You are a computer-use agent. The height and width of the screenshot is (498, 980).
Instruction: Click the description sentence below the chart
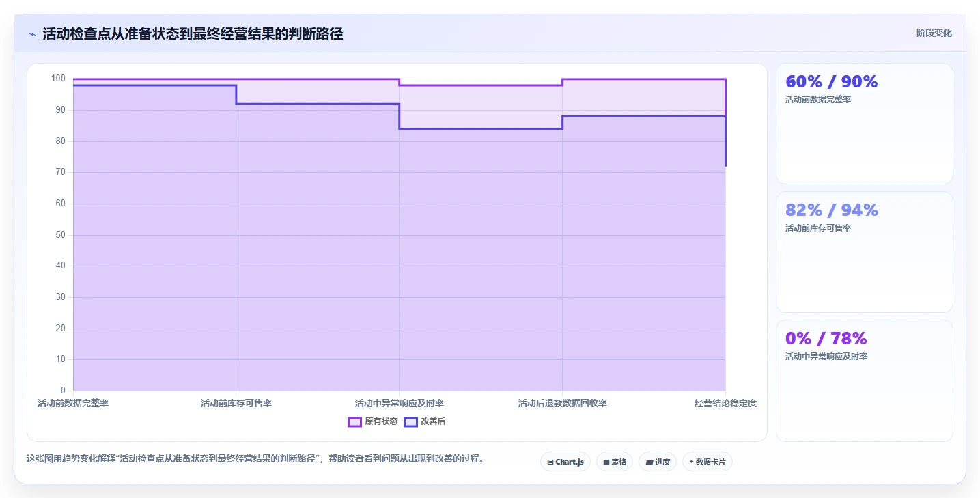(257, 459)
